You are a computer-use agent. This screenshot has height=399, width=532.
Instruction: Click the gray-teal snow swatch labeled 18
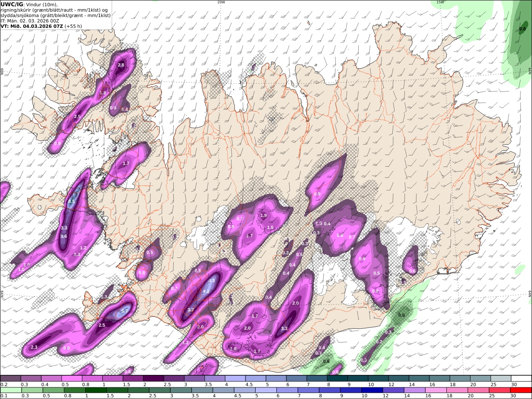click(x=460, y=379)
